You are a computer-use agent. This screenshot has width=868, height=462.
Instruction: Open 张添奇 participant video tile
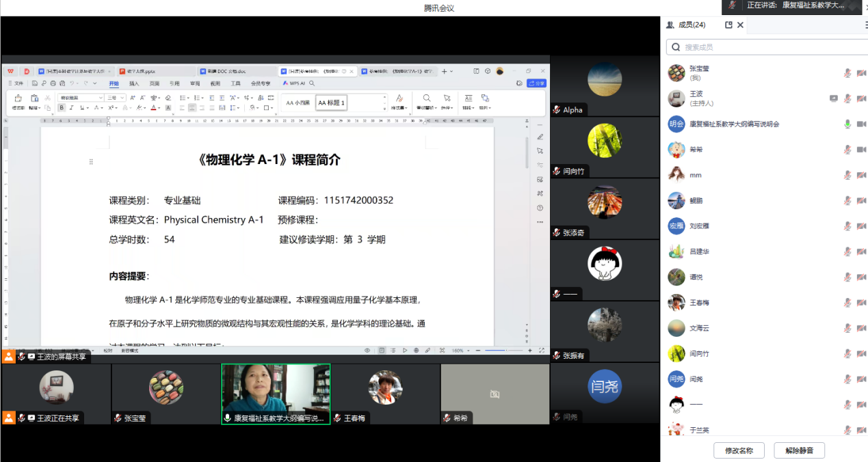pos(605,208)
